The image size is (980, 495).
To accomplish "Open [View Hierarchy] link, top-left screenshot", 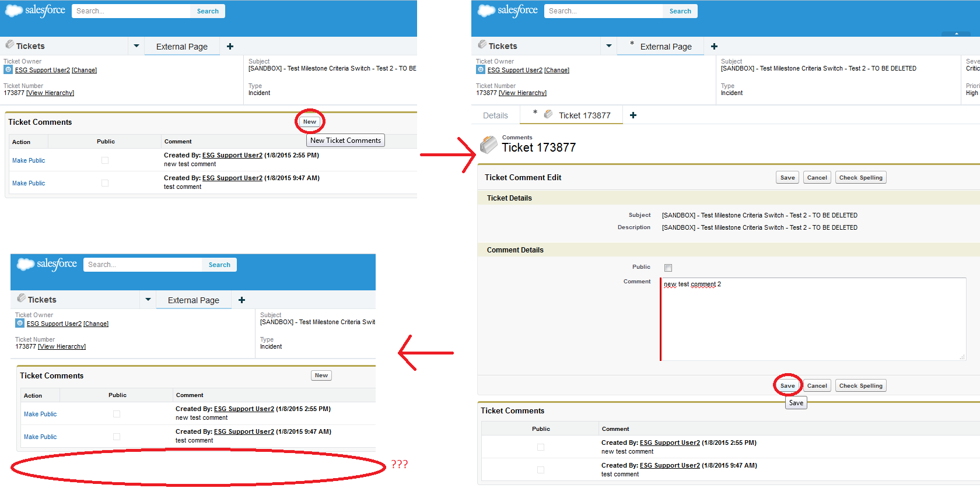I will (x=50, y=93).
